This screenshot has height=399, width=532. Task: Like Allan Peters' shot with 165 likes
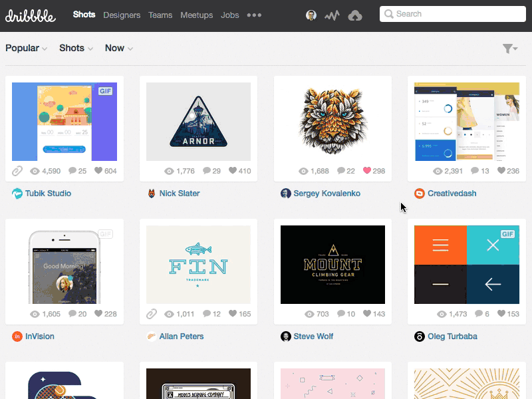coord(233,313)
